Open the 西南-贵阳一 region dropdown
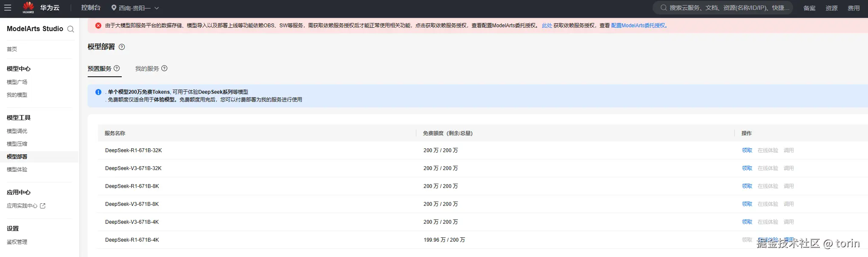868x257 pixels. tap(135, 8)
